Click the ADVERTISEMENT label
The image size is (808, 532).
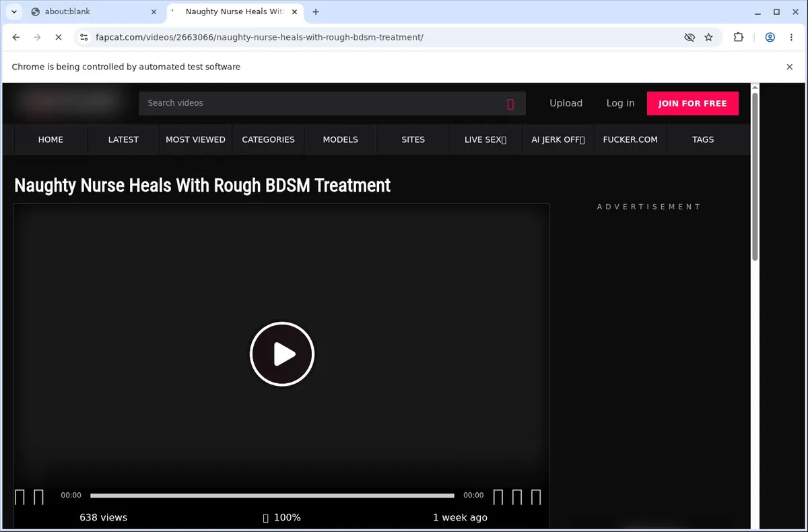pos(649,207)
